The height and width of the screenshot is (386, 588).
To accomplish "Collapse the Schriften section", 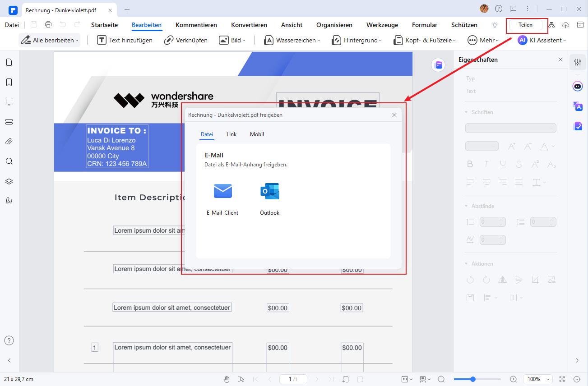I will coord(466,112).
